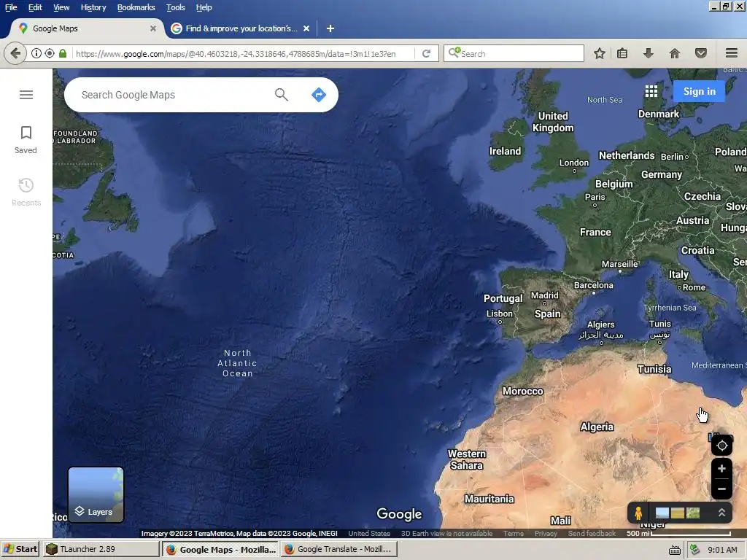This screenshot has width=747, height=560.
Task: Reload the page
Action: click(x=426, y=53)
